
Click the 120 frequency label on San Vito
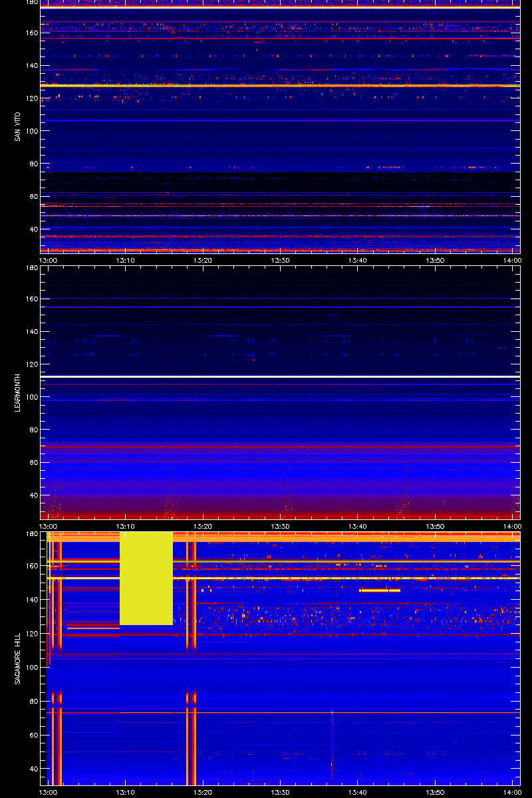point(31,98)
